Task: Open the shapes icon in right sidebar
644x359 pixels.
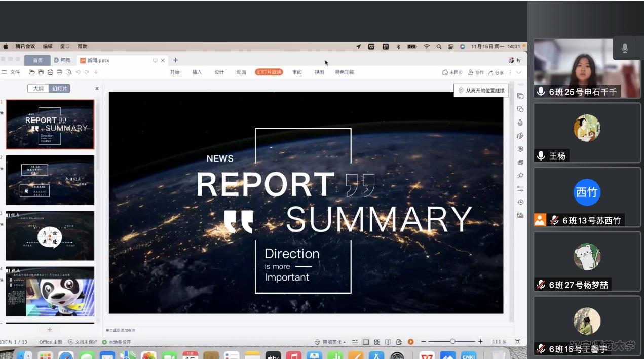Action: [520, 109]
